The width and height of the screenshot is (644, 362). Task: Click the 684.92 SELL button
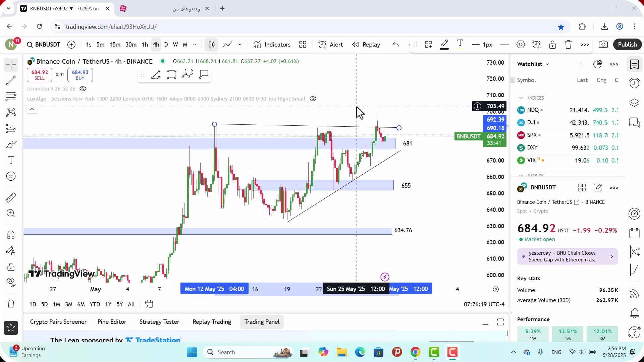click(40, 75)
